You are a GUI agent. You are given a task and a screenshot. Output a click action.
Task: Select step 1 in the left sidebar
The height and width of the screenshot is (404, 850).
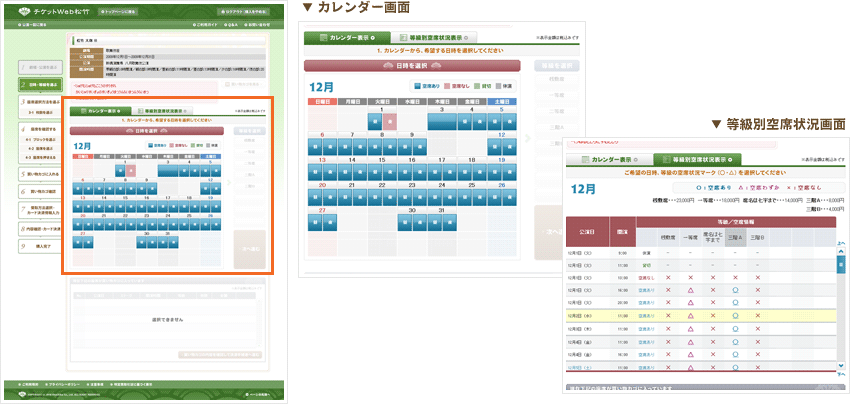(x=41, y=67)
